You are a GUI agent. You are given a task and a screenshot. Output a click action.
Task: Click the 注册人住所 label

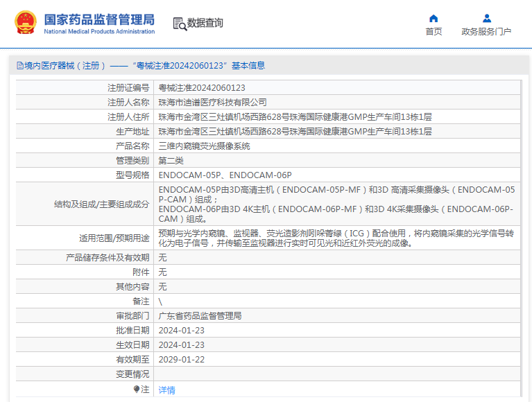pyautogui.click(x=128, y=117)
